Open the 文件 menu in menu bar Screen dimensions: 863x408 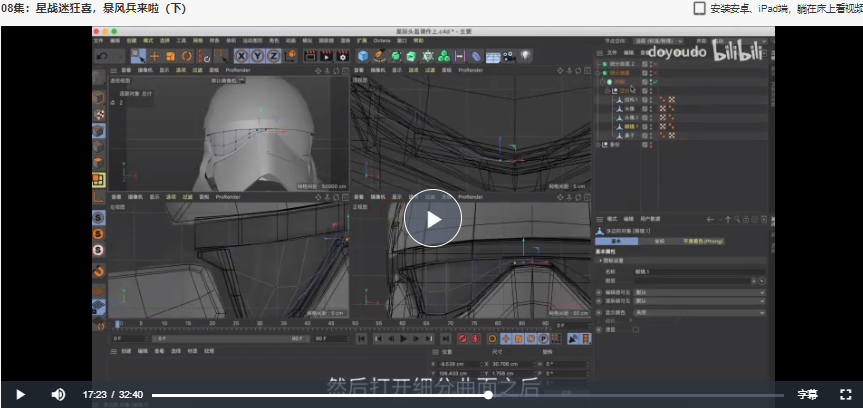(99, 41)
